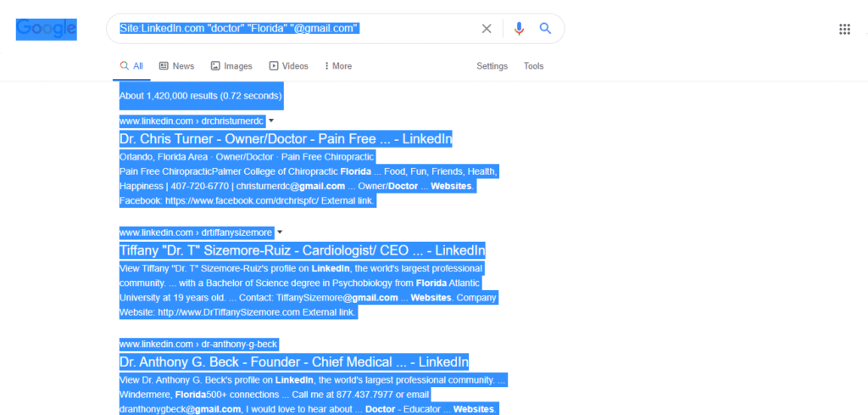Select the All results tab
The height and width of the screenshot is (415, 868).
pyautogui.click(x=131, y=66)
